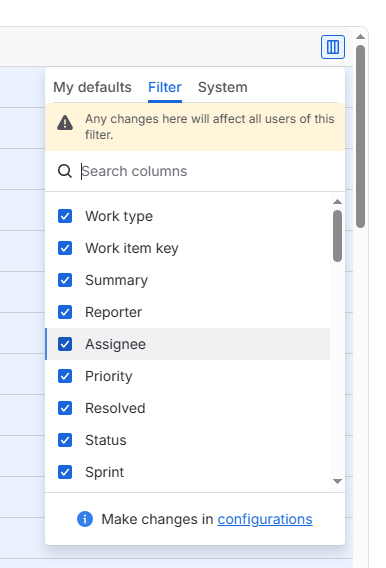This screenshot has height=568, width=386.
Task: Uncheck the Work type column checkbox
Action: 65,216
